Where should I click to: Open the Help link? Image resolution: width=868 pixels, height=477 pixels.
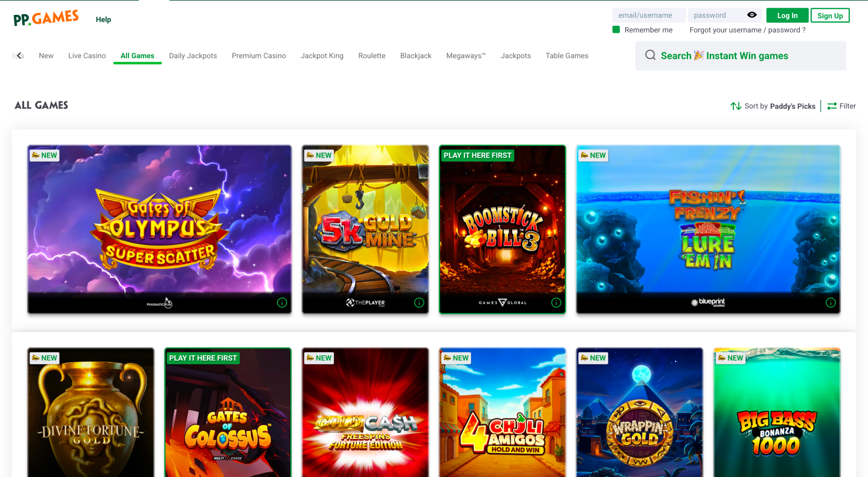point(103,19)
